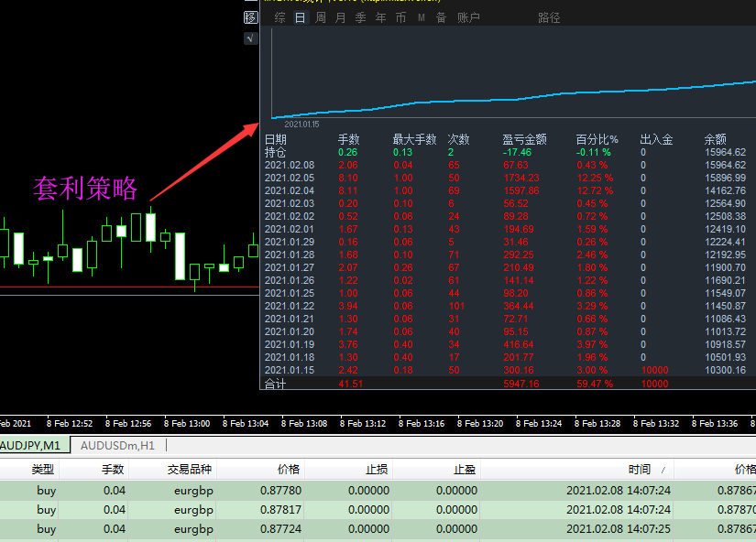The height and width of the screenshot is (542, 756).
Task: Click total profit 5947.16
Action: point(521,384)
